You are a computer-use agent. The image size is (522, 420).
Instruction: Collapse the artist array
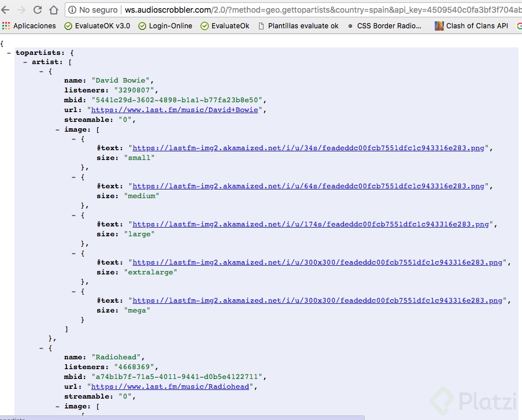click(x=25, y=62)
